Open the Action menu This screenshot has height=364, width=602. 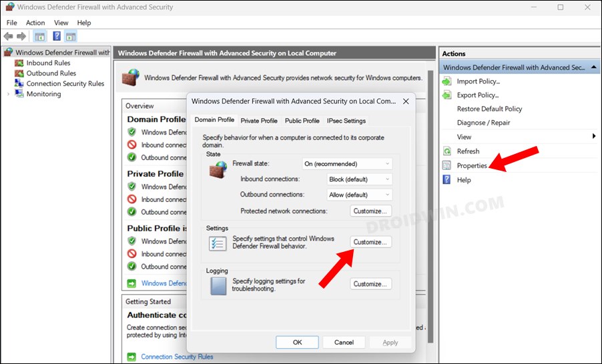point(35,23)
